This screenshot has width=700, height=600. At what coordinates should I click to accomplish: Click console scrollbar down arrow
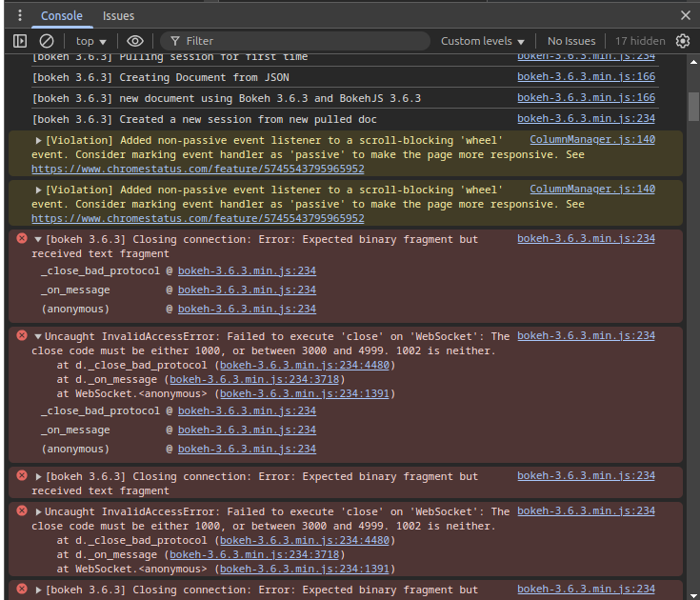(x=693, y=596)
